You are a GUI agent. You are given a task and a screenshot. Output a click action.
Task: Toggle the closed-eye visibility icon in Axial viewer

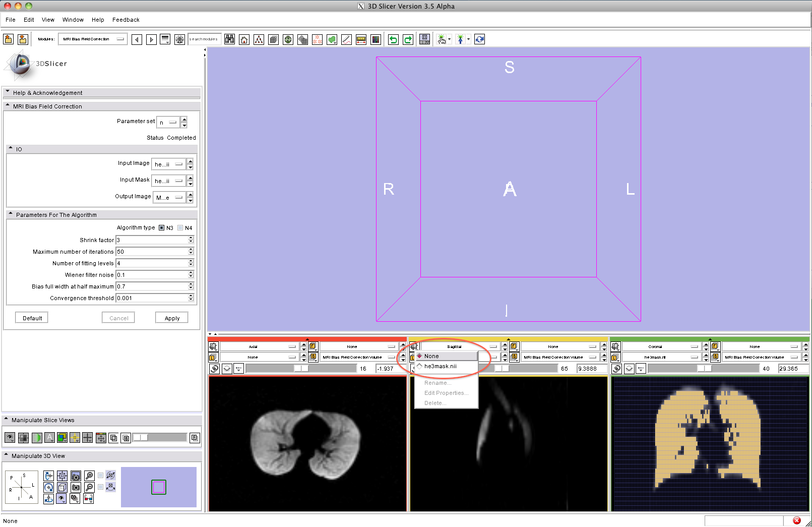[227, 369]
